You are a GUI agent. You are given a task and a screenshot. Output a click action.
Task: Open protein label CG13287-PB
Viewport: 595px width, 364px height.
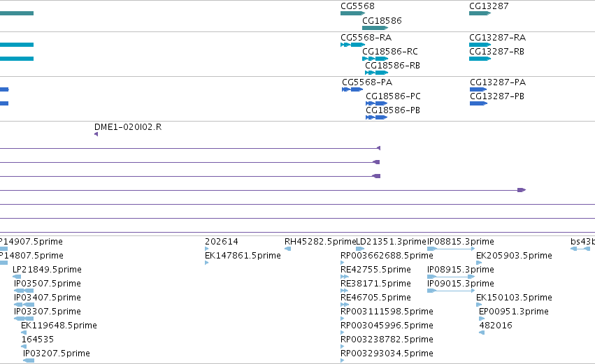coord(497,96)
